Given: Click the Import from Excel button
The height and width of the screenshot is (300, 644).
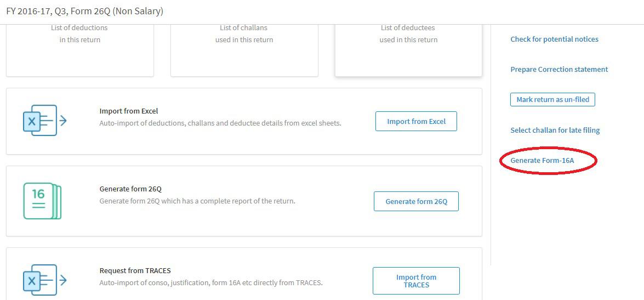Looking at the screenshot, I should coord(416,121).
